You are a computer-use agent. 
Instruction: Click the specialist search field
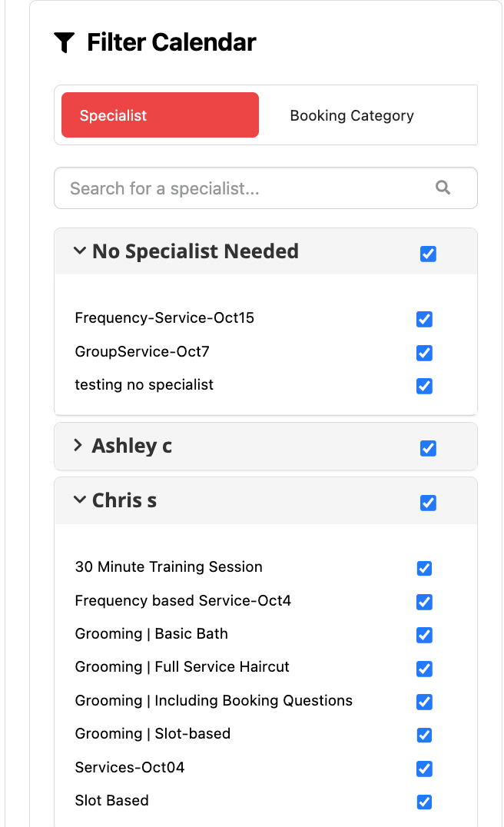[x=230, y=188]
